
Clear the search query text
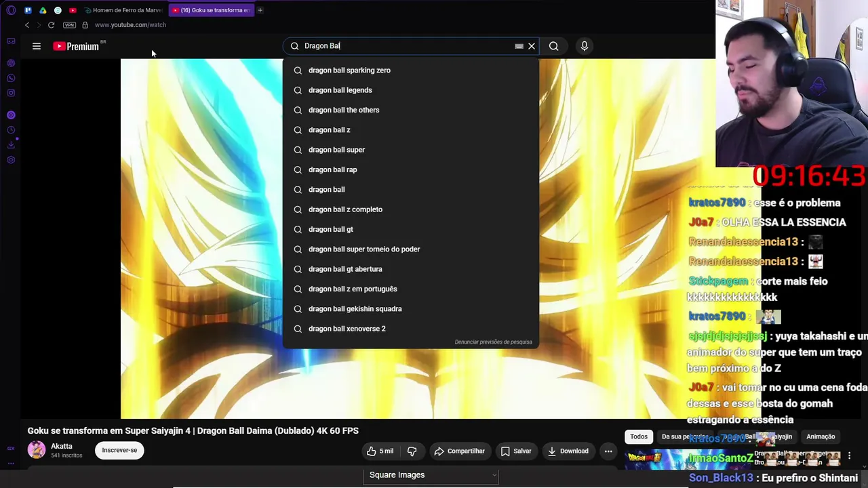(532, 46)
